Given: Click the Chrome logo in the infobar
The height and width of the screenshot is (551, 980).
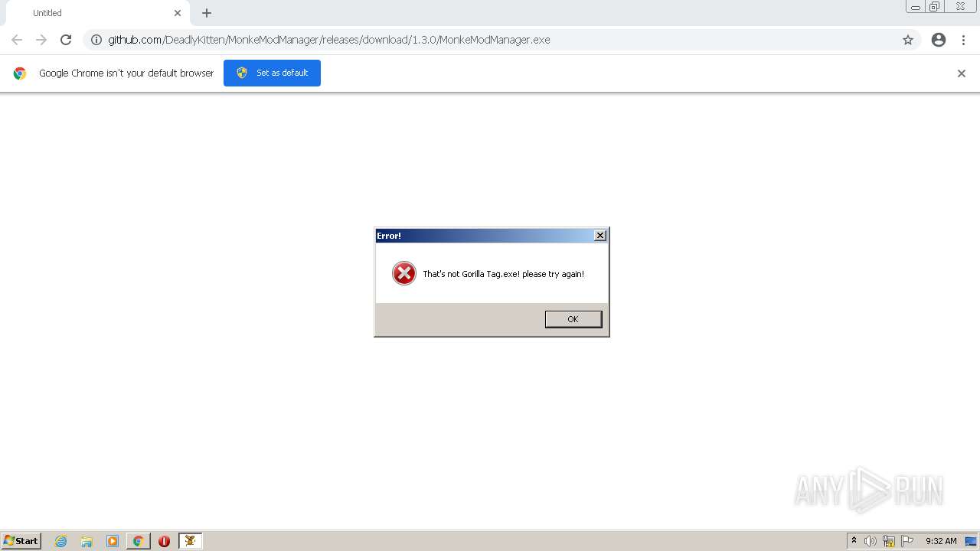Looking at the screenshot, I should pos(20,73).
